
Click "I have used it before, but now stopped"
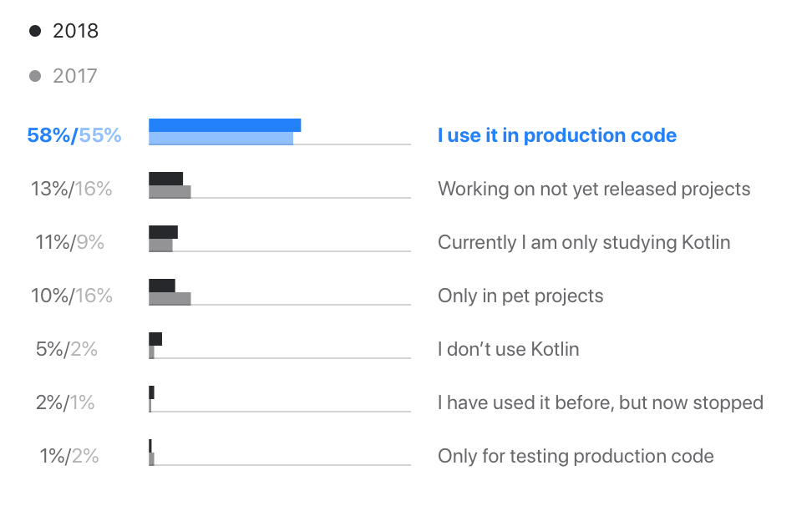600,402
